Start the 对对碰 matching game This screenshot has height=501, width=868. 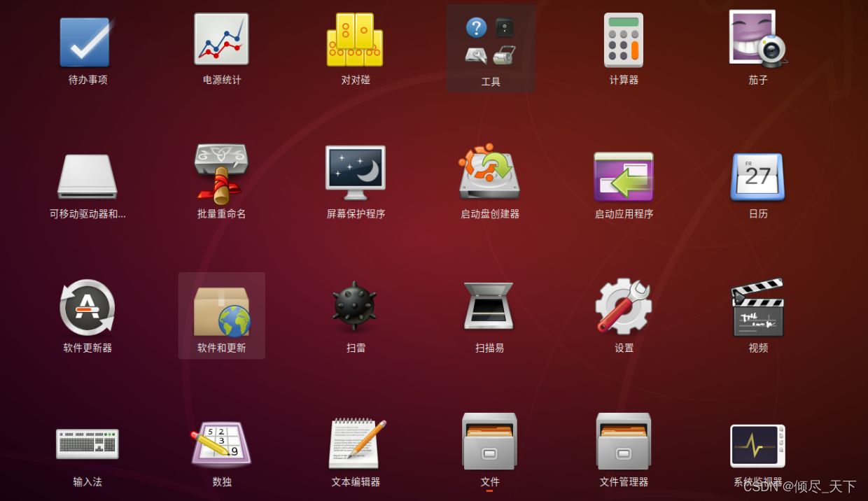pos(355,40)
